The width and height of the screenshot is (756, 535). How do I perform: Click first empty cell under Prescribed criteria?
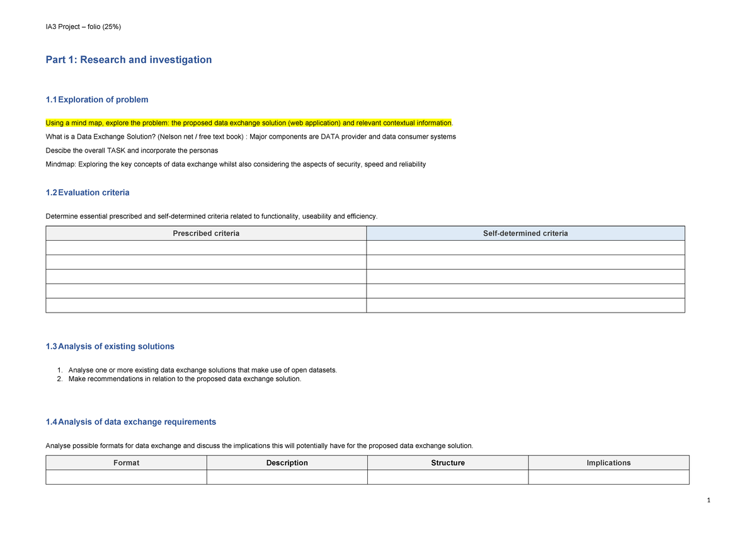206,248
